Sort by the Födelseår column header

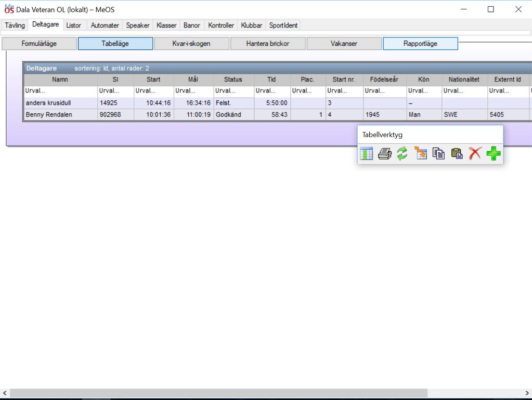click(385, 79)
